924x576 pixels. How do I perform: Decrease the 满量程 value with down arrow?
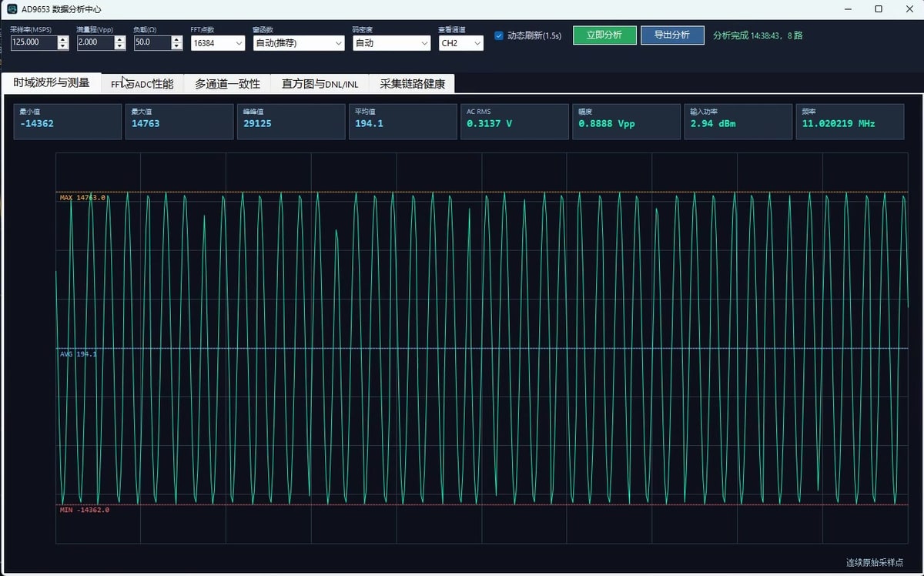pyautogui.click(x=120, y=46)
